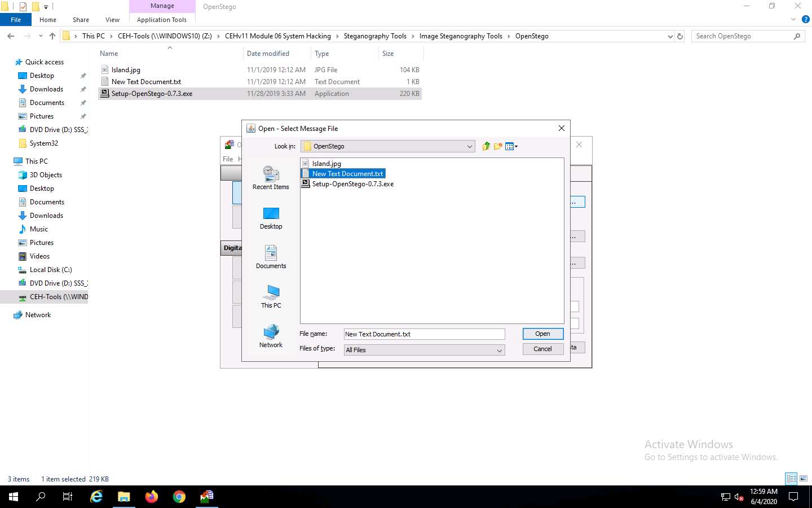The height and width of the screenshot is (508, 812).
Task: Open System32 folder in navigation pane
Action: 43,143
